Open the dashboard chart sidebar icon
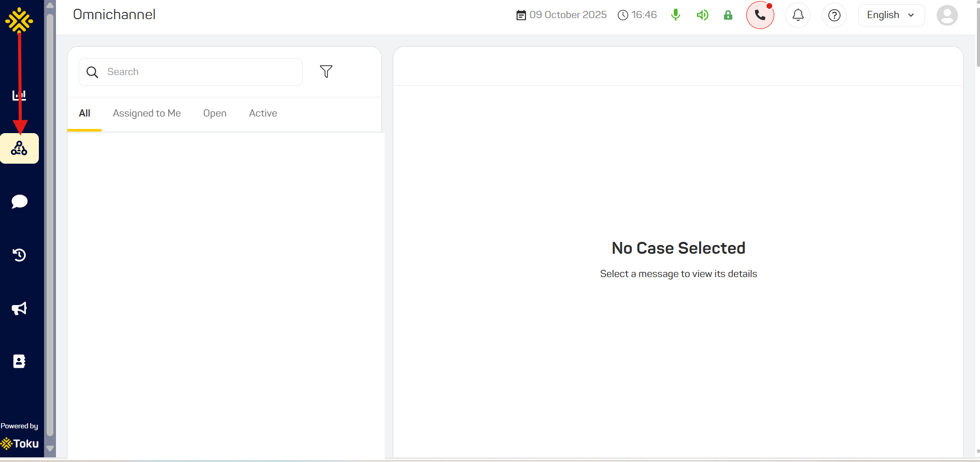The width and height of the screenshot is (980, 462). pyautogui.click(x=19, y=95)
